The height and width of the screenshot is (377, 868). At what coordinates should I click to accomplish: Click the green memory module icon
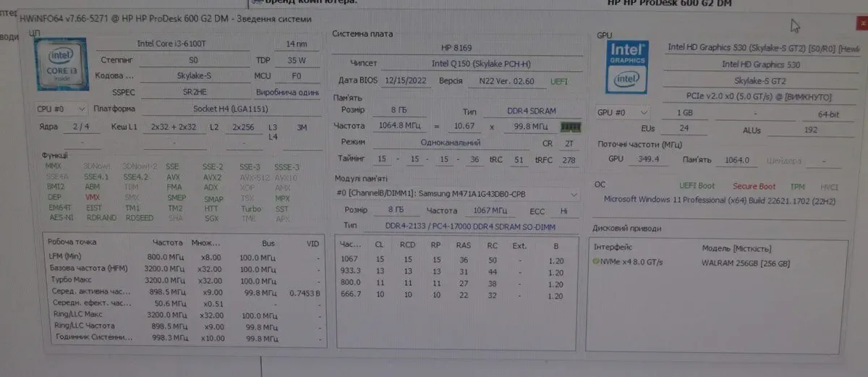click(x=571, y=127)
